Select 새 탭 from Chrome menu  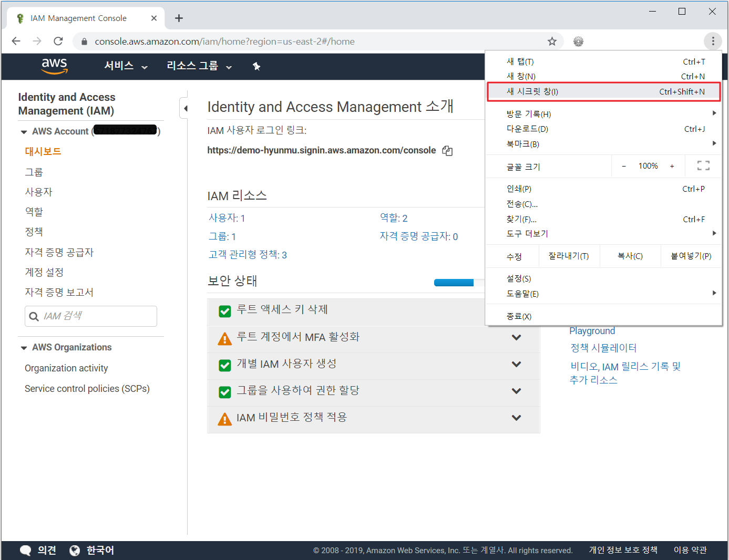tap(603, 62)
